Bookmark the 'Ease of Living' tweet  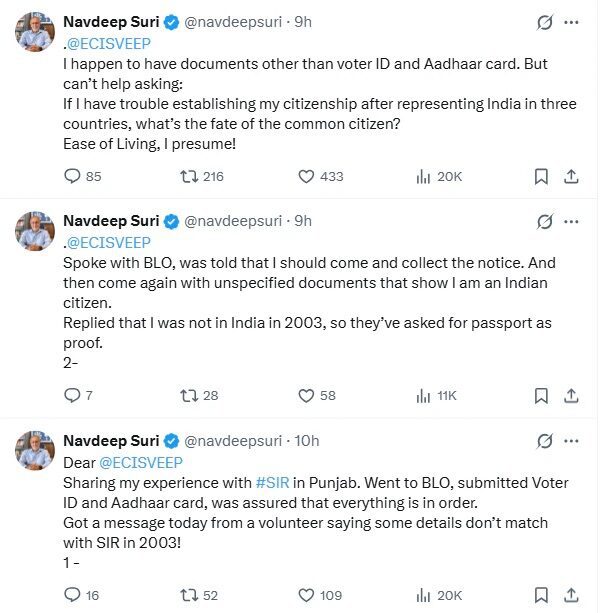(541, 176)
